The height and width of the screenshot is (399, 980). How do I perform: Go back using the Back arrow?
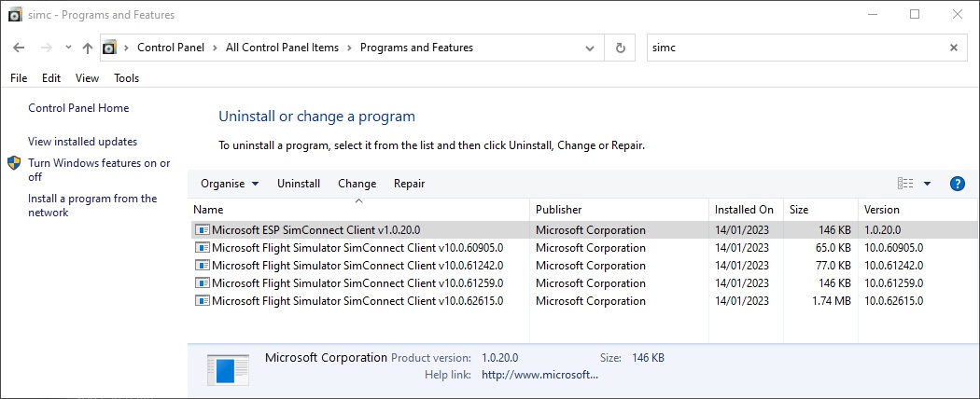pos(19,48)
